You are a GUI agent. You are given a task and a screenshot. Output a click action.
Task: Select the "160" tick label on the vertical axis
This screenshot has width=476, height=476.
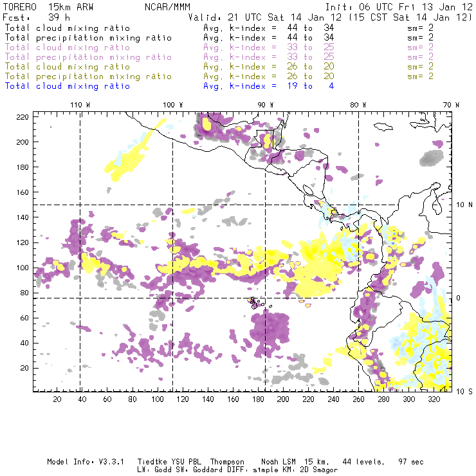tap(23, 192)
